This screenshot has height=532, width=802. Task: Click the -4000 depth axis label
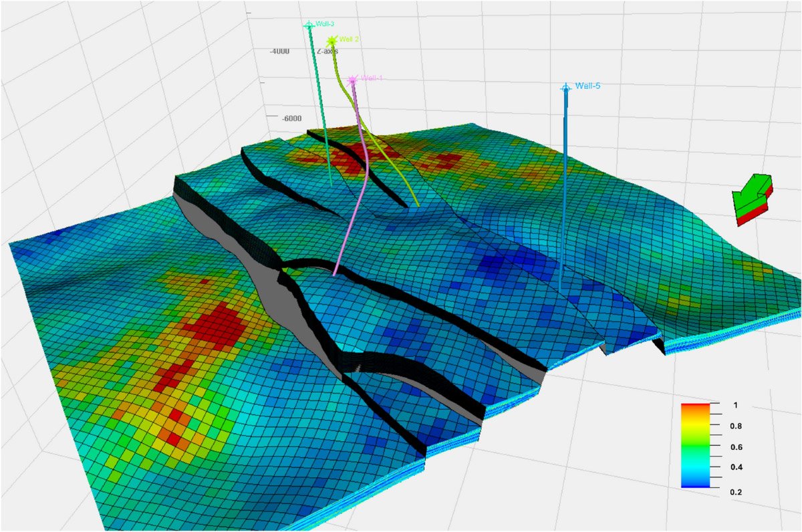click(x=279, y=51)
